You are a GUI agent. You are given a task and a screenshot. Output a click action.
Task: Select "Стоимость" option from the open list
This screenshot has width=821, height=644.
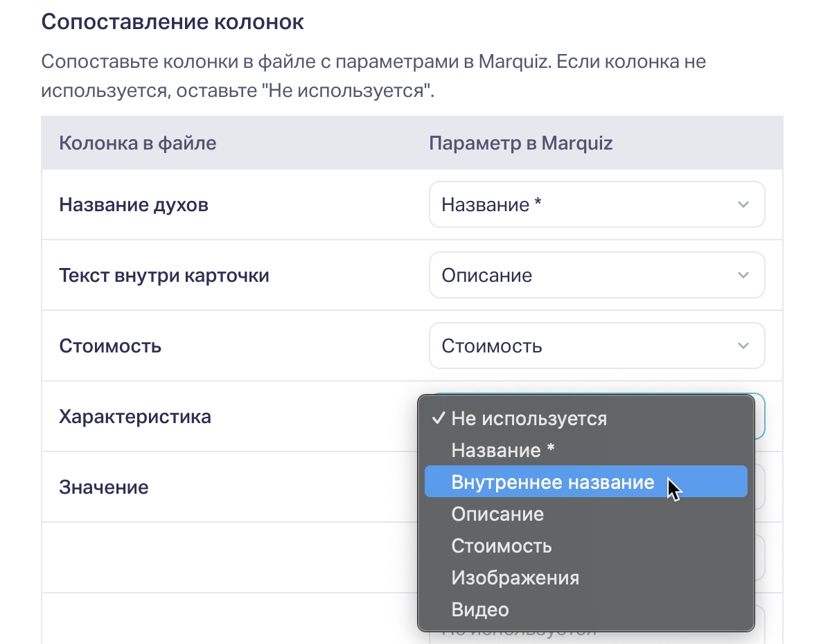click(x=502, y=546)
